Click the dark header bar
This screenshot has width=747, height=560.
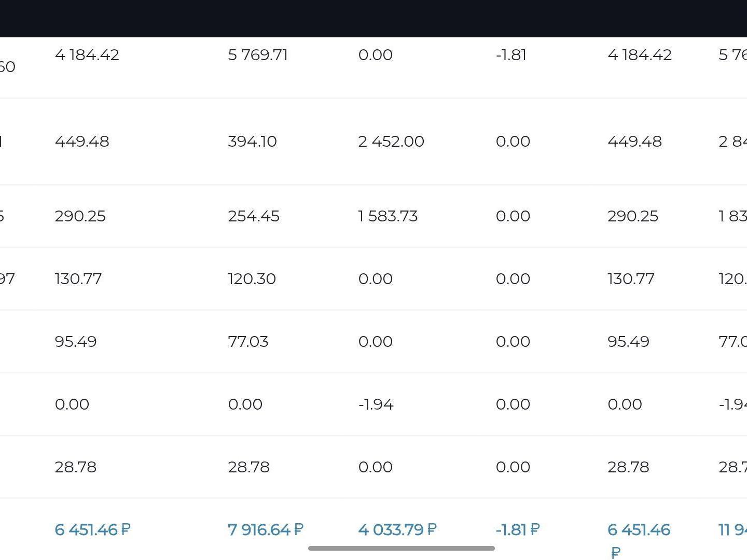(x=374, y=19)
